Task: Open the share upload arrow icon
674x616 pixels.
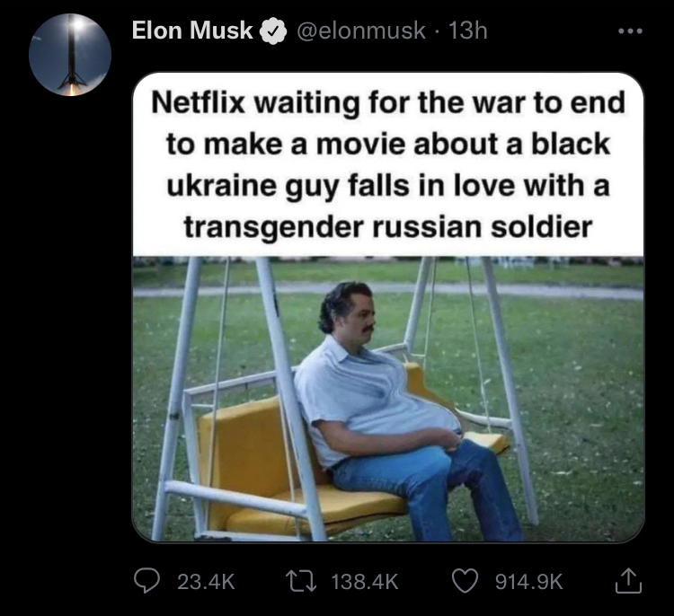Action: (628, 581)
